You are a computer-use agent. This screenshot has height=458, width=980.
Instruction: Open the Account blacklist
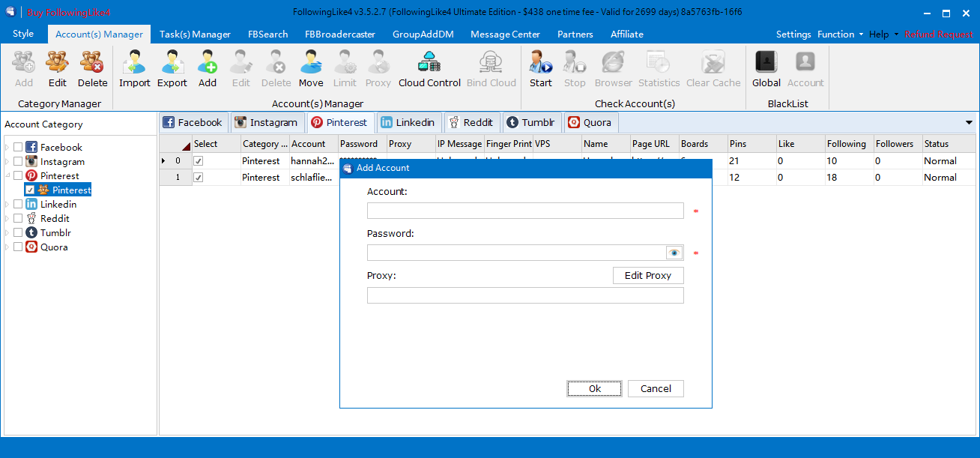[805, 69]
